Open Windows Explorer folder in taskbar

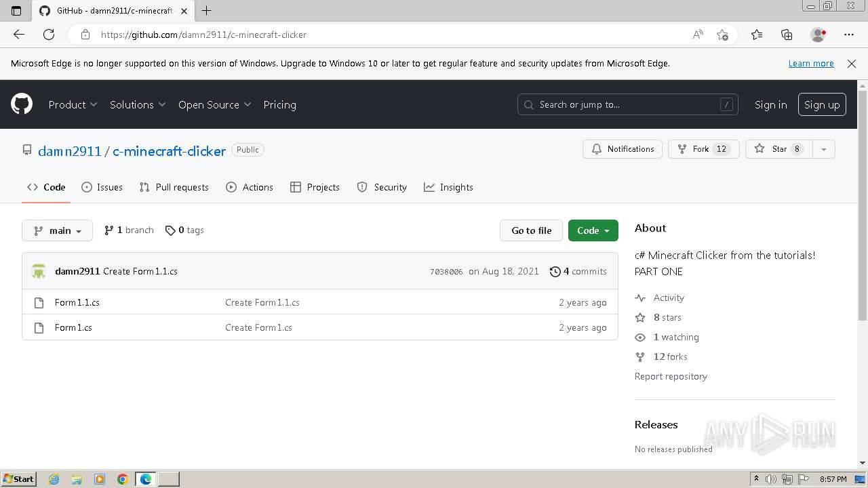(x=77, y=479)
